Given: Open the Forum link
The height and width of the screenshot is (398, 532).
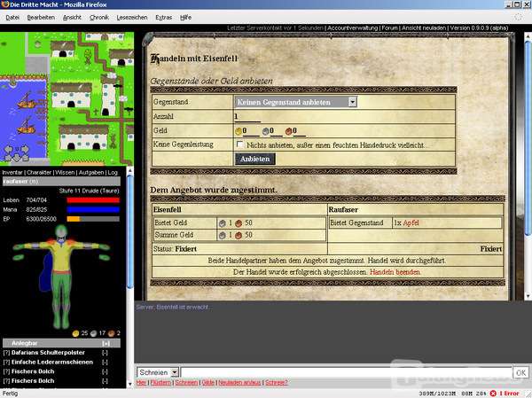Looking at the screenshot, I should [389, 27].
